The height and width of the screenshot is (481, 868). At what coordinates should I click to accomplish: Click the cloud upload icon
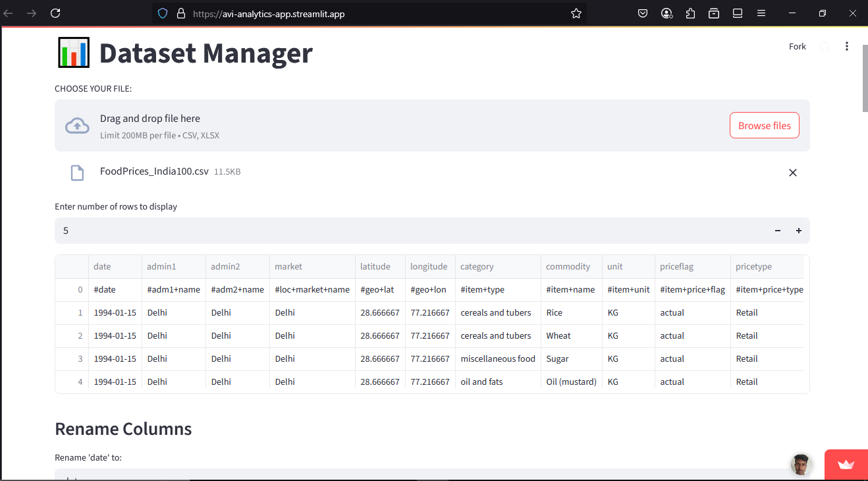tap(77, 126)
